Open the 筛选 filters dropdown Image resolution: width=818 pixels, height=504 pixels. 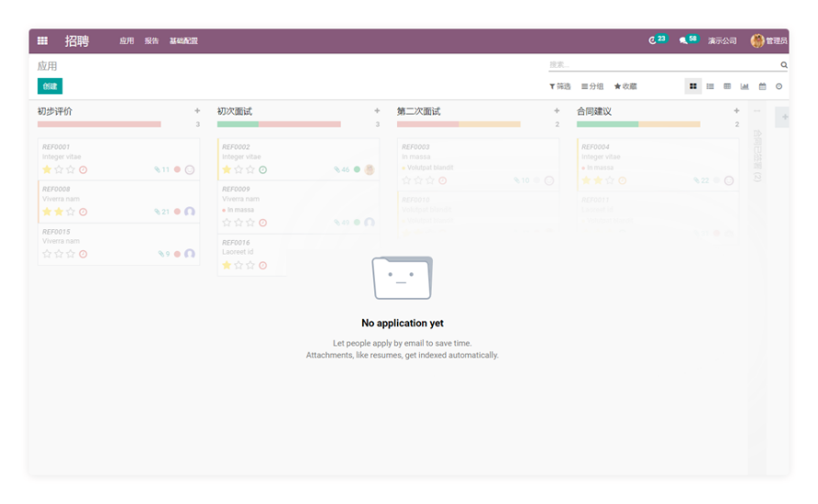pos(559,86)
